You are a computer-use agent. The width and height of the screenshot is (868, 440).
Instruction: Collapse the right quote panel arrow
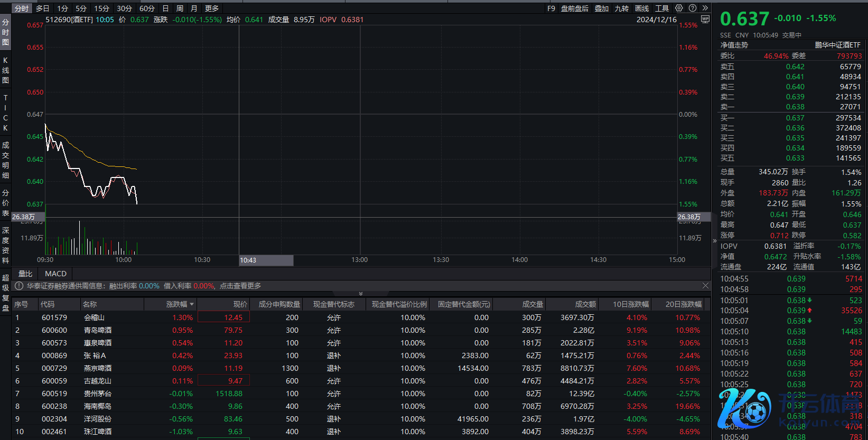click(714, 241)
